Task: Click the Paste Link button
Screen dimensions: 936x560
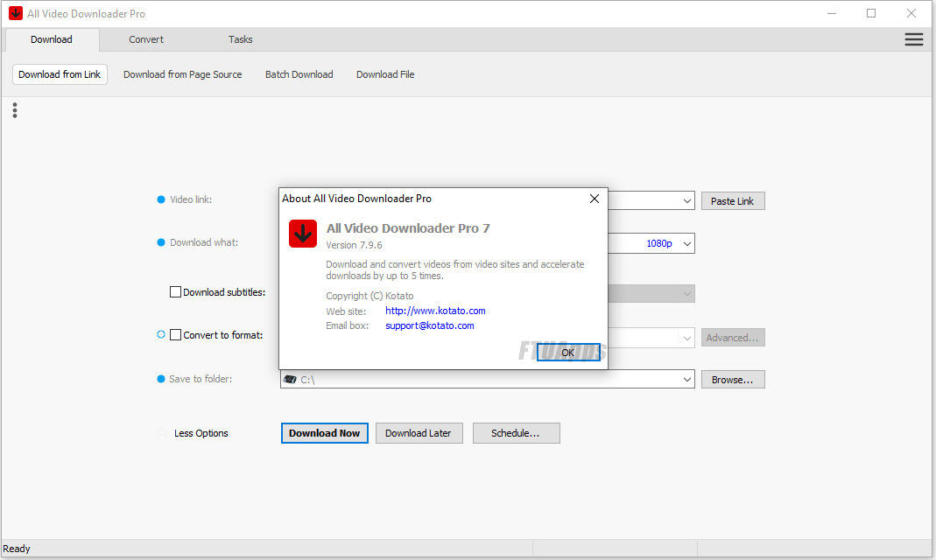Action: pyautogui.click(x=733, y=201)
